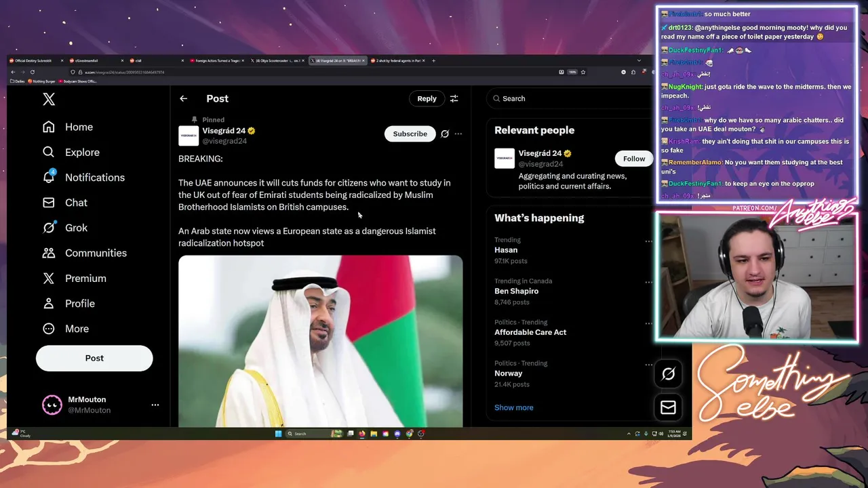Screen dimensions: 868x488
Task: Open the weather widget showing Cloudy
Action: click(x=22, y=433)
